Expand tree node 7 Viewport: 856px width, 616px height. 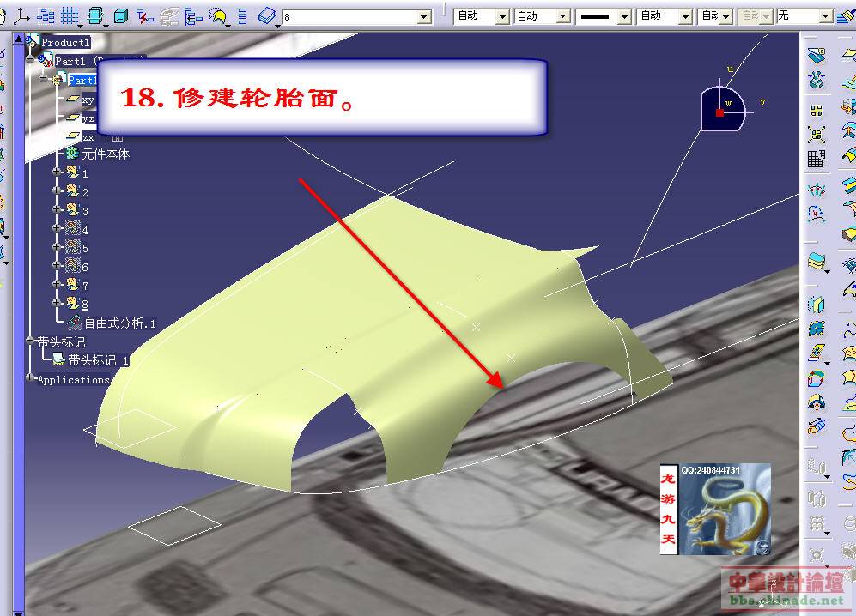pyautogui.click(x=58, y=285)
